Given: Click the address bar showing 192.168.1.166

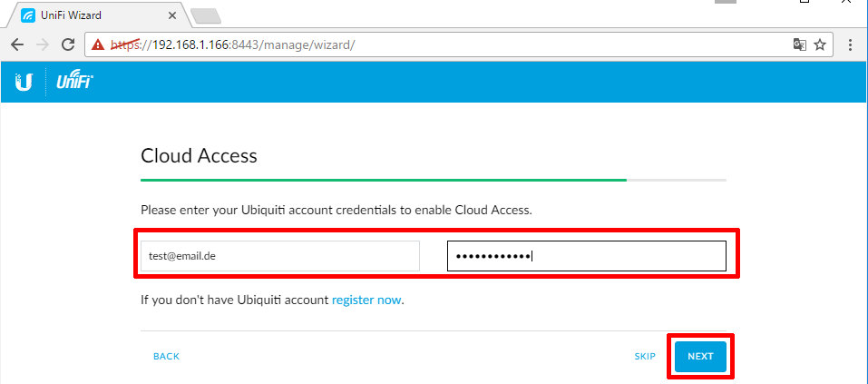Looking at the screenshot, I should [x=458, y=44].
